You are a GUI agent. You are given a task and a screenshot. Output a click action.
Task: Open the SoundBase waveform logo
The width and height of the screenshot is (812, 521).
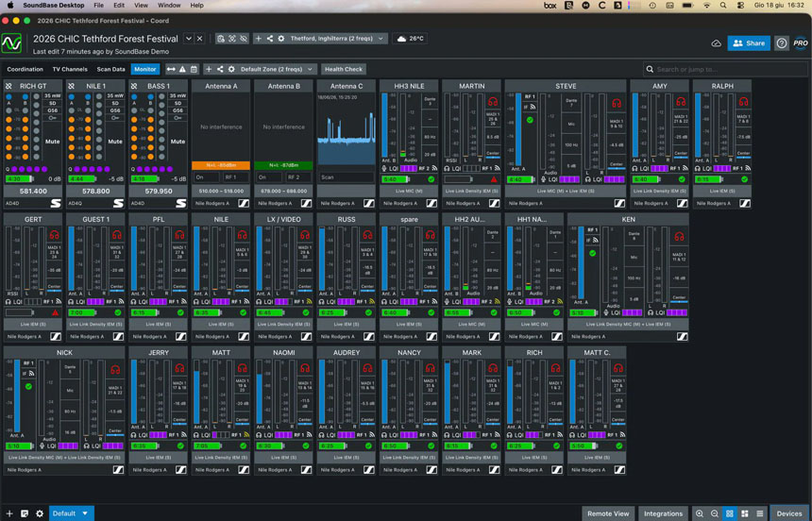coord(11,43)
